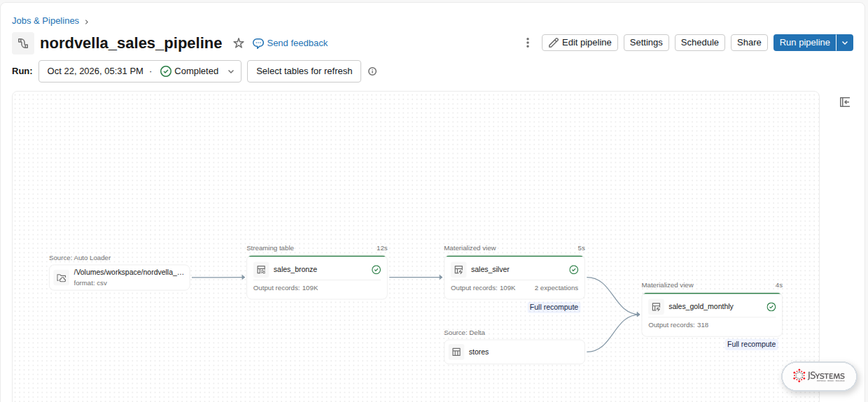868x402 pixels.
Task: Toggle the side panel collapse icon
Action: click(845, 102)
